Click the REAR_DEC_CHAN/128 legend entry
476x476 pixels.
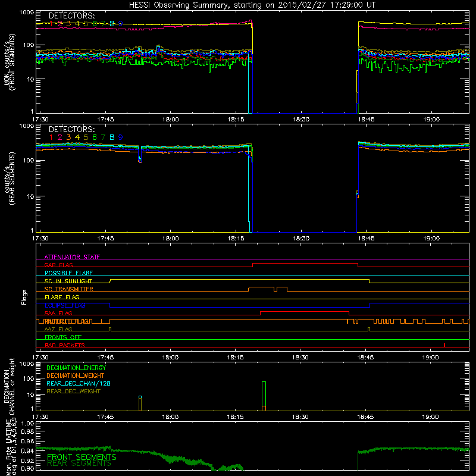coord(79,383)
